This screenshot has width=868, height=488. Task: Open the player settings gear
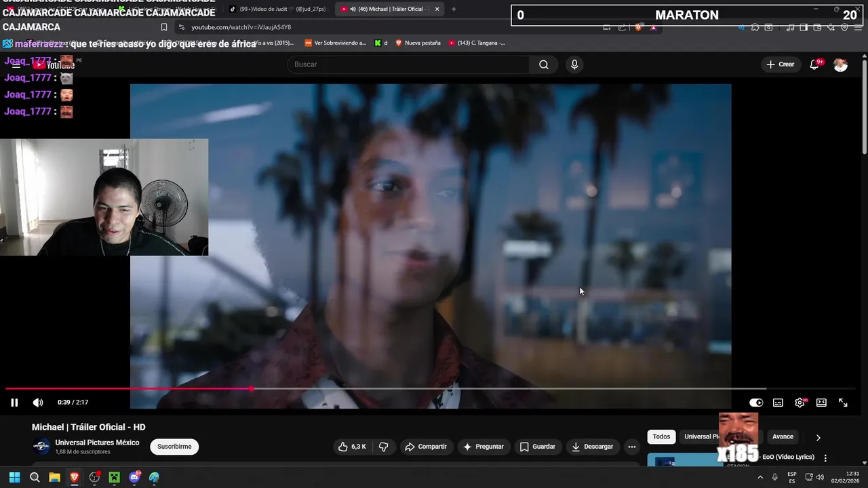[x=800, y=403]
